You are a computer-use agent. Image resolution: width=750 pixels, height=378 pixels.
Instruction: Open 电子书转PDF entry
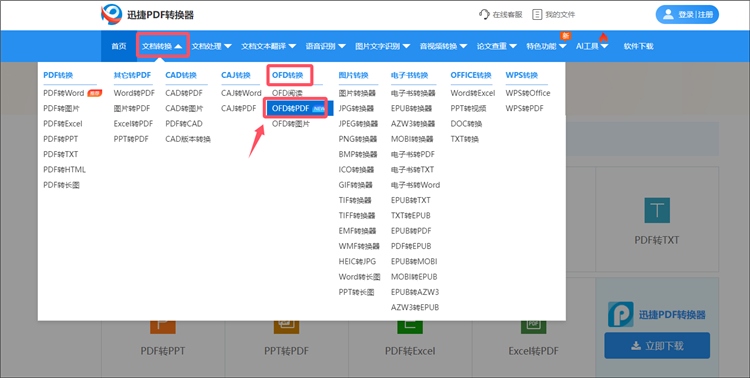[413, 154]
